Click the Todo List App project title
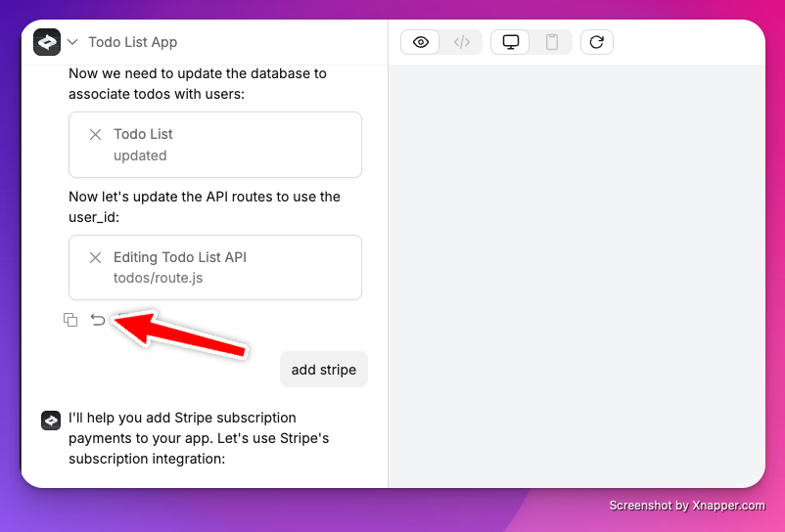This screenshot has height=532, width=785. 133,42
